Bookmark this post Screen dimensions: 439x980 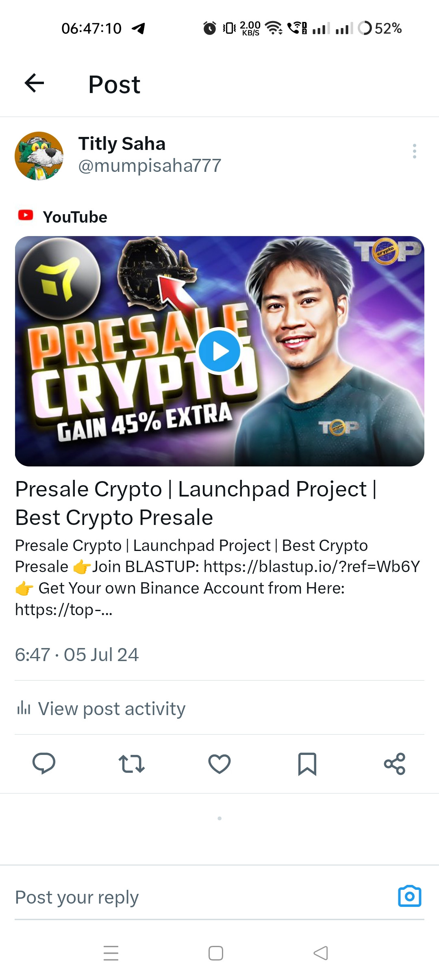coord(307,764)
